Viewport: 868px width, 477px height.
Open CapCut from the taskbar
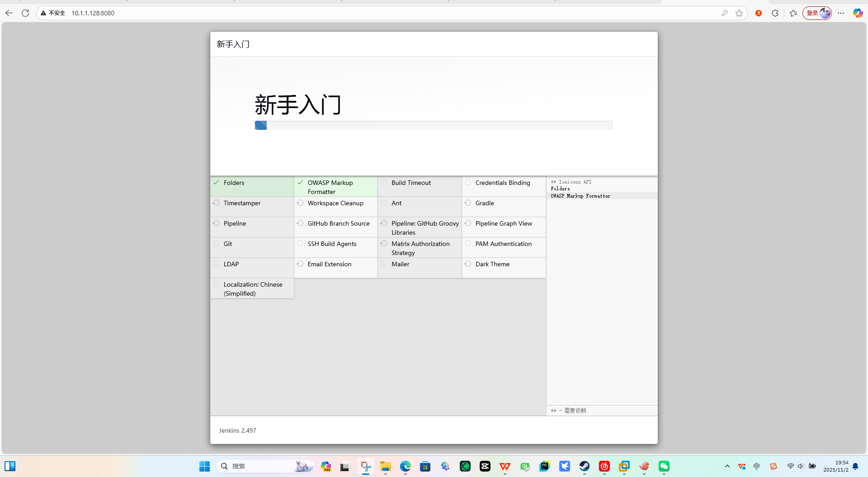pyautogui.click(x=485, y=466)
